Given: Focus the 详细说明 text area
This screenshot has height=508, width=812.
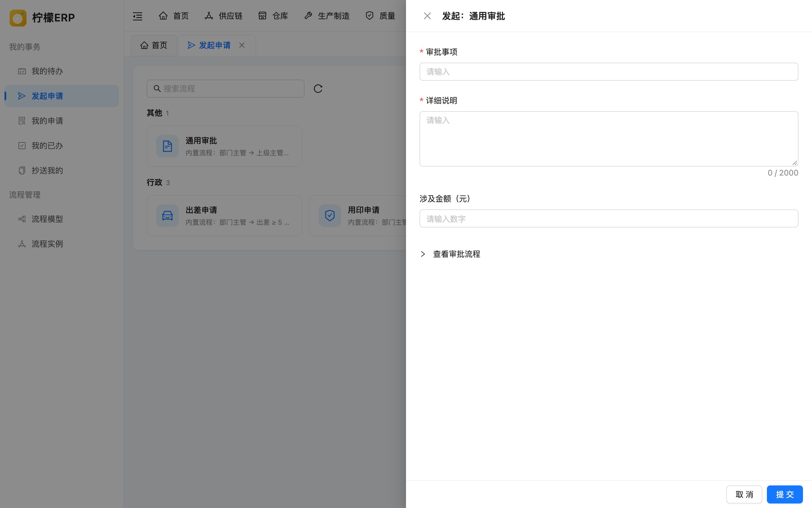Looking at the screenshot, I should tap(609, 139).
